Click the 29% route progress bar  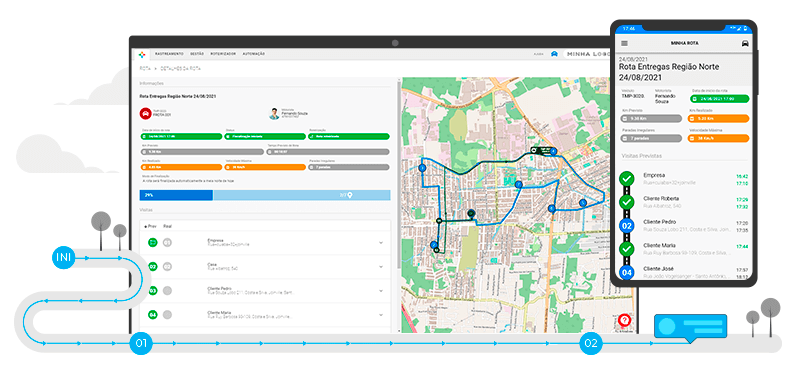(176, 195)
